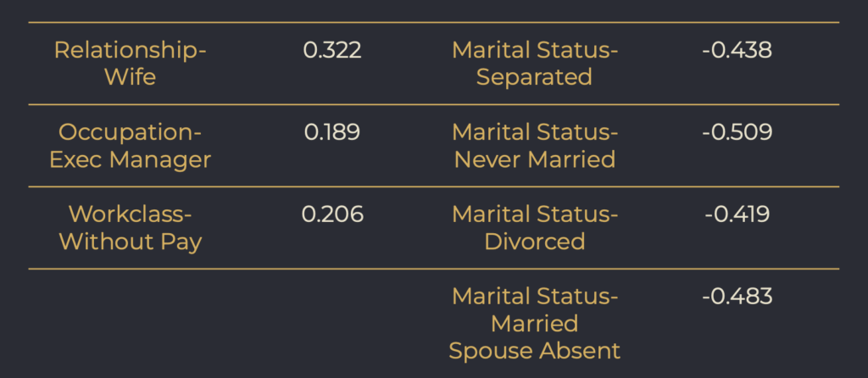Click the word Wife
This screenshot has width=868, height=378.
pyautogui.click(x=130, y=77)
